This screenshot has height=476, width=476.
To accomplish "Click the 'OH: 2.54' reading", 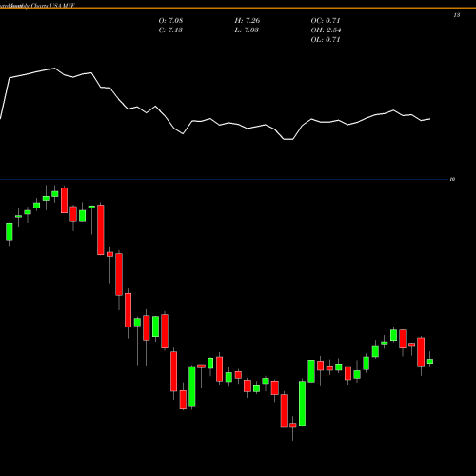I will [x=326, y=30].
